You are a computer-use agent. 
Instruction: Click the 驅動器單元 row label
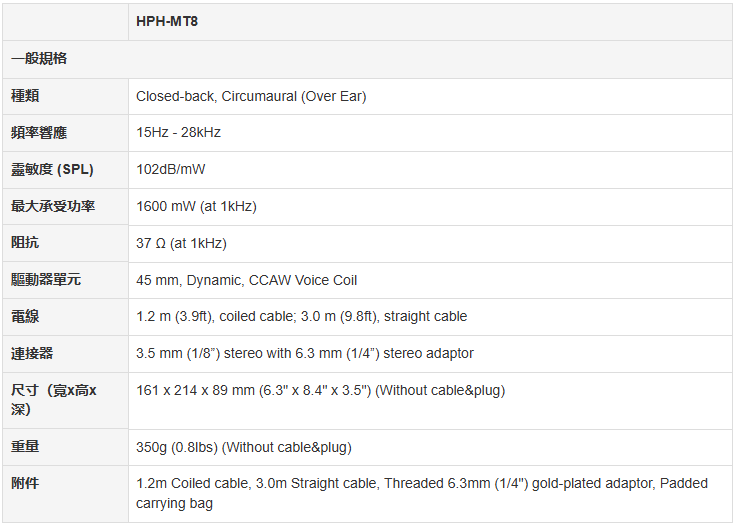coord(46,280)
